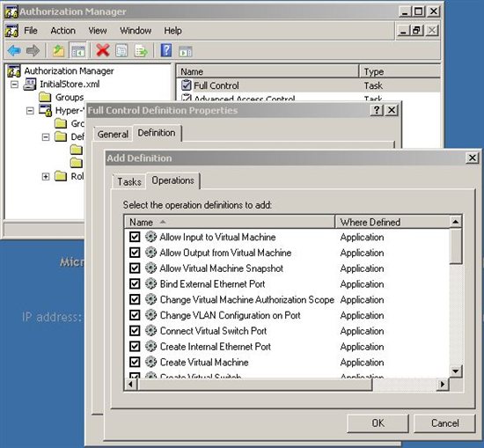The width and height of the screenshot is (484, 448).
Task: Click gear icon for Allow Input to Virtual Machine
Action: click(151, 237)
